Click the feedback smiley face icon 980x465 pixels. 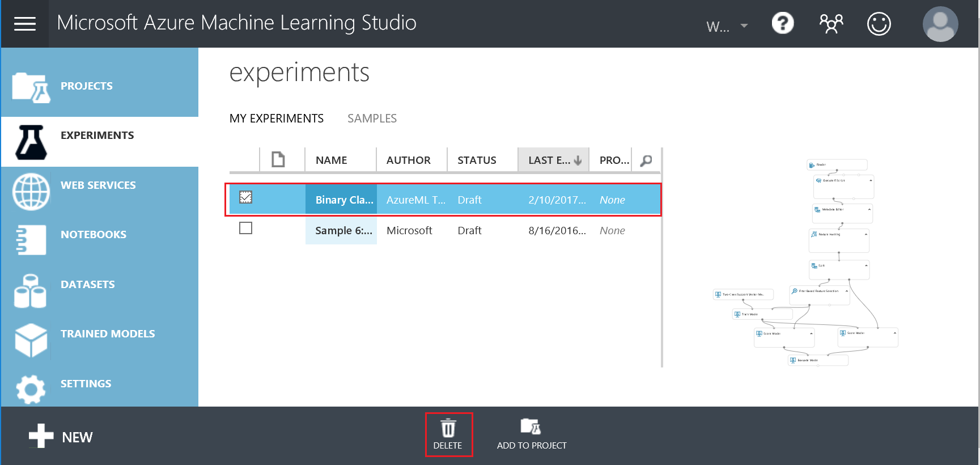879,24
